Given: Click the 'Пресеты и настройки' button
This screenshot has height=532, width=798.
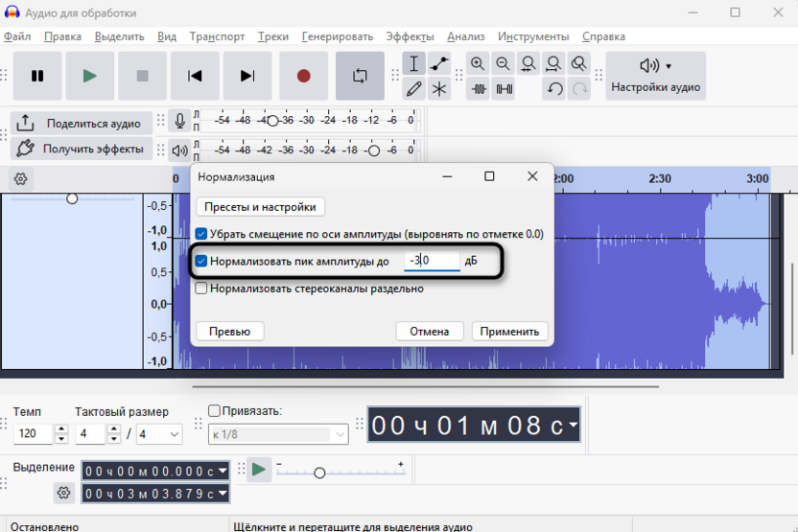Looking at the screenshot, I should [x=260, y=206].
